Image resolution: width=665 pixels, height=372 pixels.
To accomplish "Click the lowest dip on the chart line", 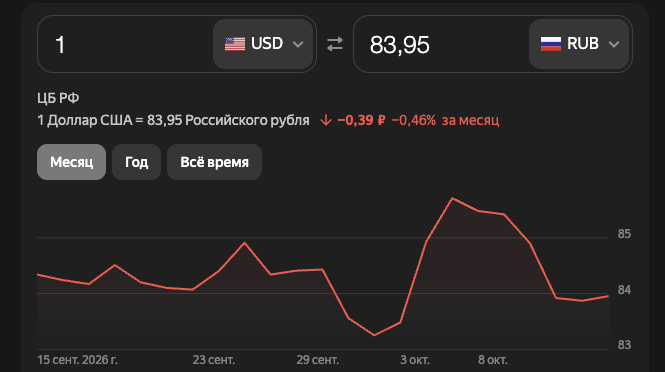I will (374, 335).
